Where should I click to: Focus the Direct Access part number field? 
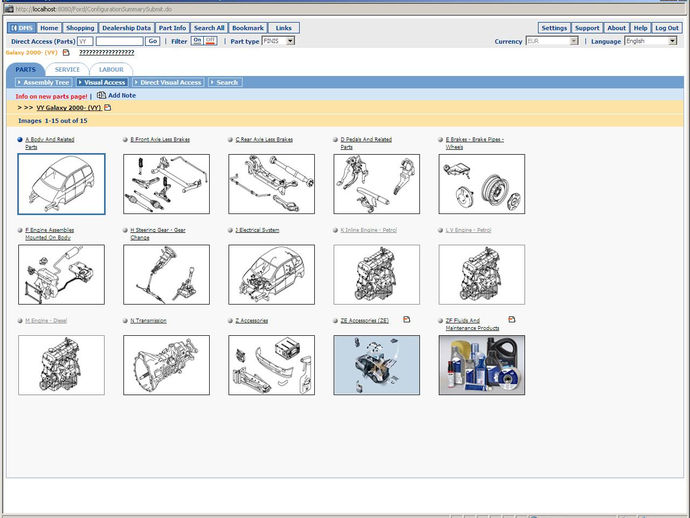(120, 41)
